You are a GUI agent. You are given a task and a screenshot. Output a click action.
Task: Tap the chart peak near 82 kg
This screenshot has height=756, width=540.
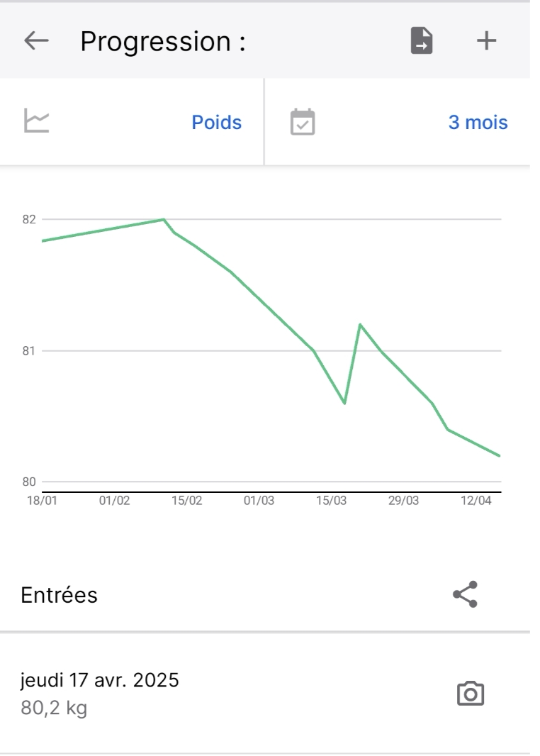pyautogui.click(x=164, y=219)
